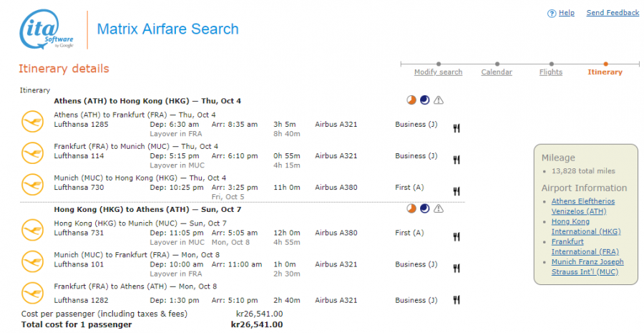Click the Help question mark icon

[552, 14]
